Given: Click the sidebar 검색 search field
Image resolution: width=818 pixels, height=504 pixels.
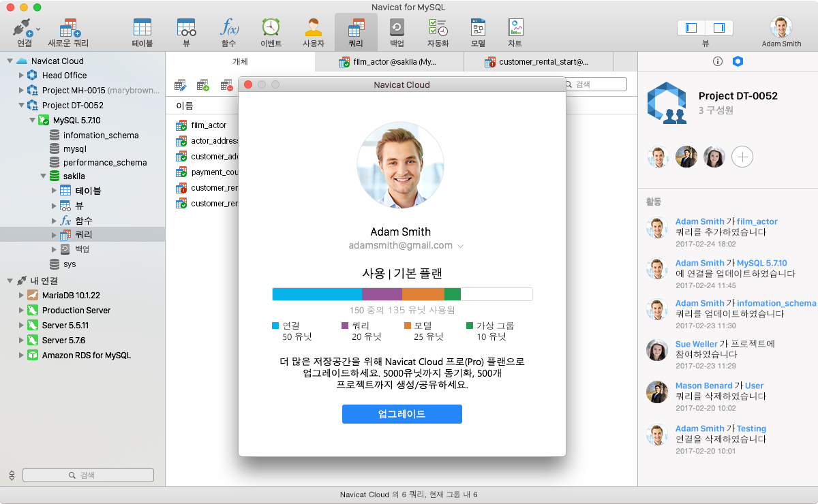Looking at the screenshot, I should (88, 475).
